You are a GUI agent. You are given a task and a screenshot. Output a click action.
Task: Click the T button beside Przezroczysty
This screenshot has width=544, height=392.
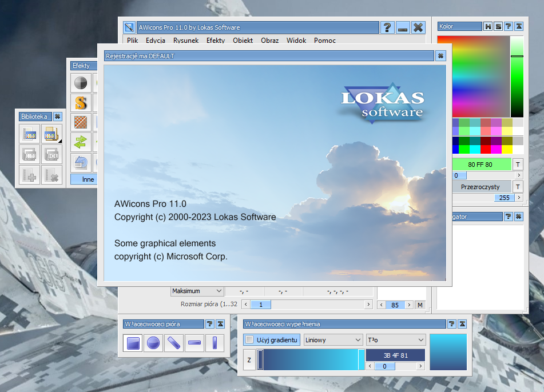[x=518, y=187]
